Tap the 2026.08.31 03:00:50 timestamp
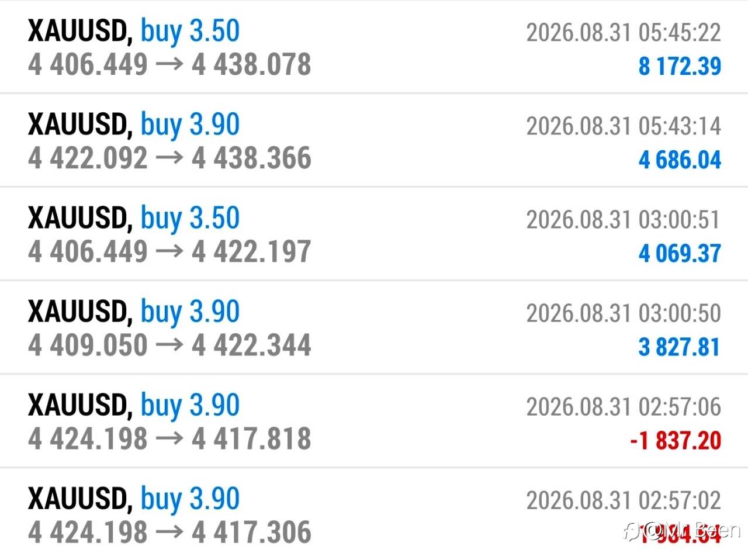The image size is (748, 560). point(624,313)
